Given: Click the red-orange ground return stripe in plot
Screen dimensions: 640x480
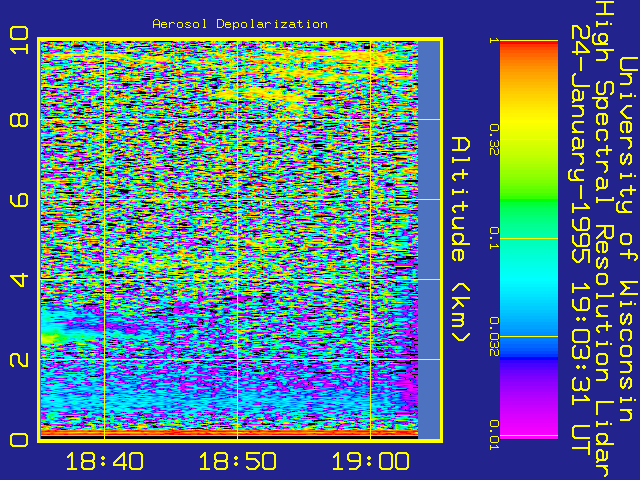Looking at the screenshot, I should pyautogui.click(x=229, y=432).
